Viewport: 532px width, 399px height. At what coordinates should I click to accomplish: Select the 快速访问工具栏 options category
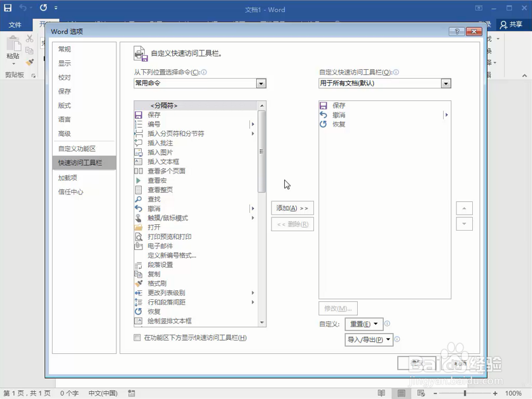pos(85,163)
